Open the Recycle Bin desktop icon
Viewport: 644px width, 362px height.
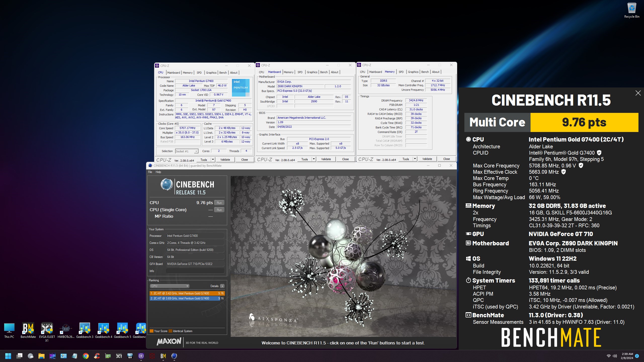tap(632, 11)
